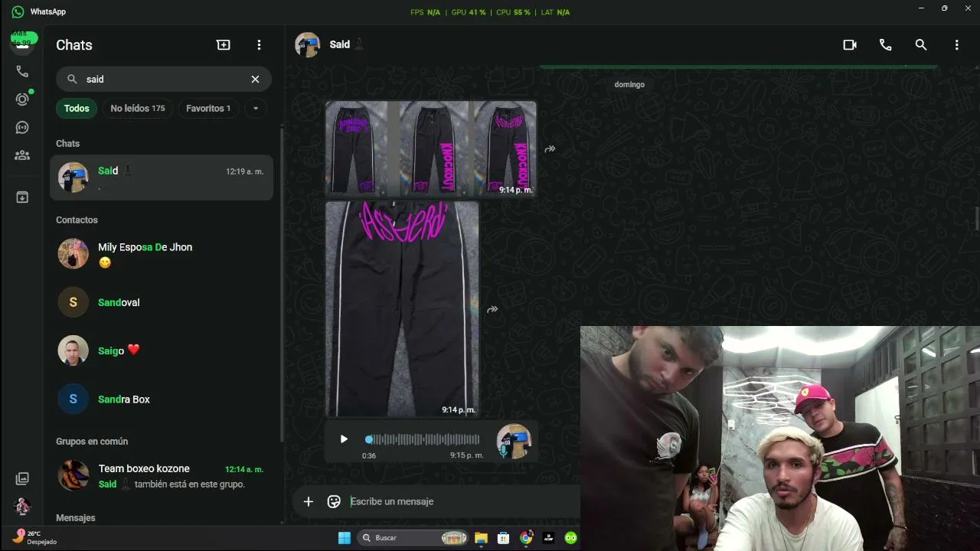This screenshot has width=980, height=551.
Task: Open contact Mily Esposa De Jhon
Action: click(162, 254)
